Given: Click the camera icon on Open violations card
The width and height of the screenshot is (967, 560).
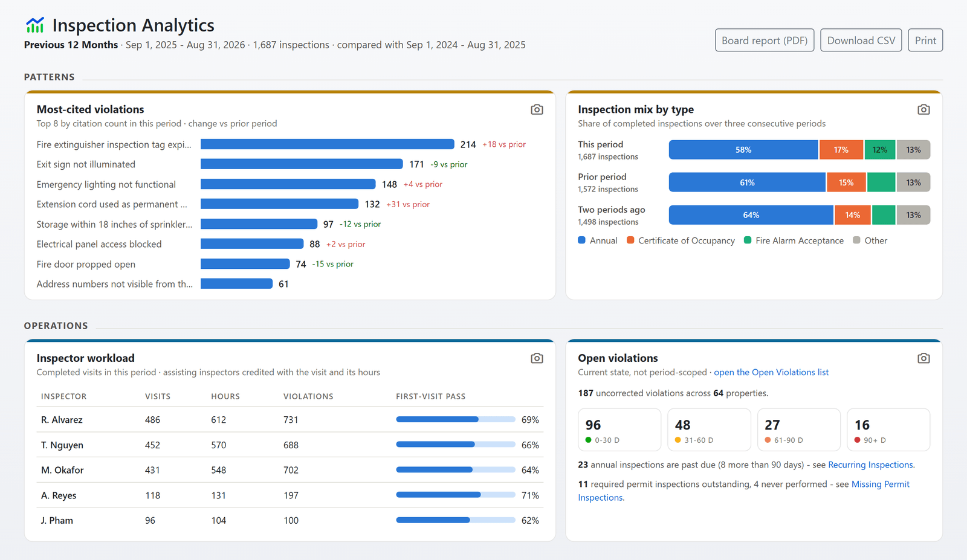Looking at the screenshot, I should click(x=923, y=358).
